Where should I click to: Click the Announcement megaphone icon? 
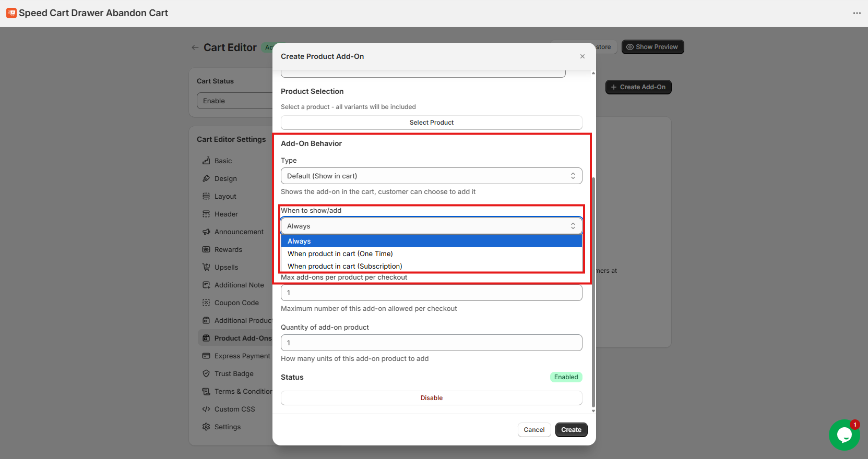(206, 232)
